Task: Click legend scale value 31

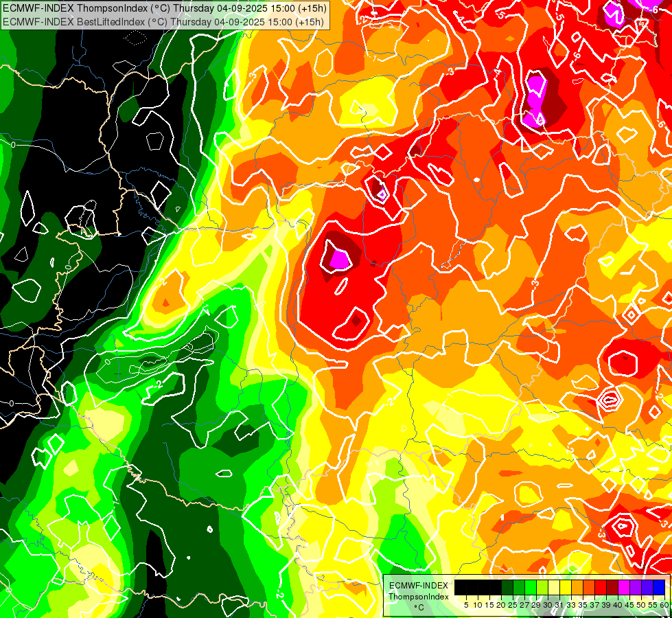Action: (x=559, y=605)
